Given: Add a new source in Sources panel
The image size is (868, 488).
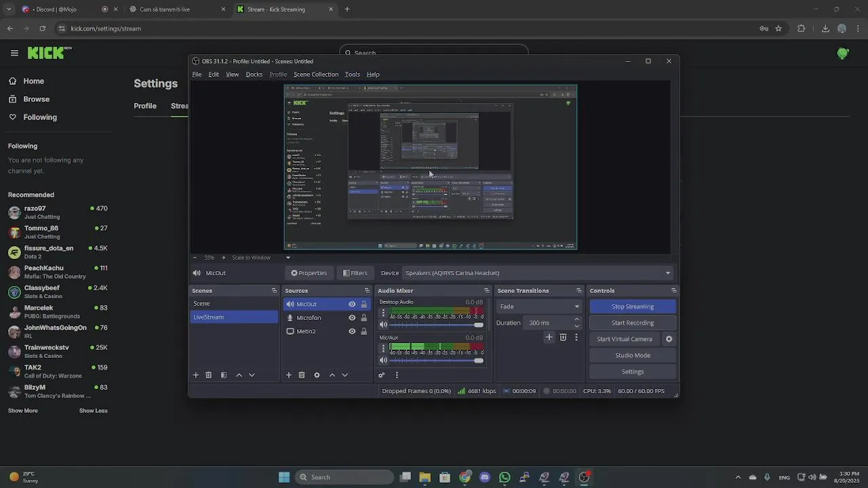Looking at the screenshot, I should click(x=289, y=375).
